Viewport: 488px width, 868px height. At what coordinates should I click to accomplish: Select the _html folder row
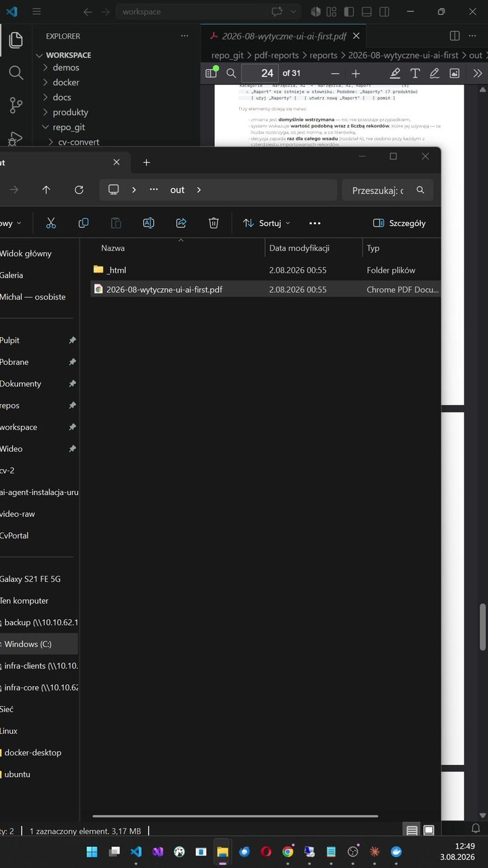pos(266,270)
